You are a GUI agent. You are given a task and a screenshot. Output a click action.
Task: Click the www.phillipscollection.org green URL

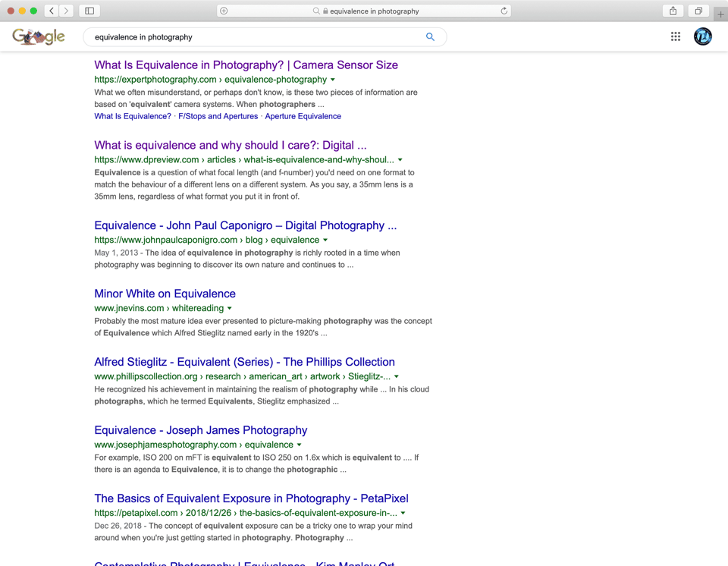tap(243, 377)
